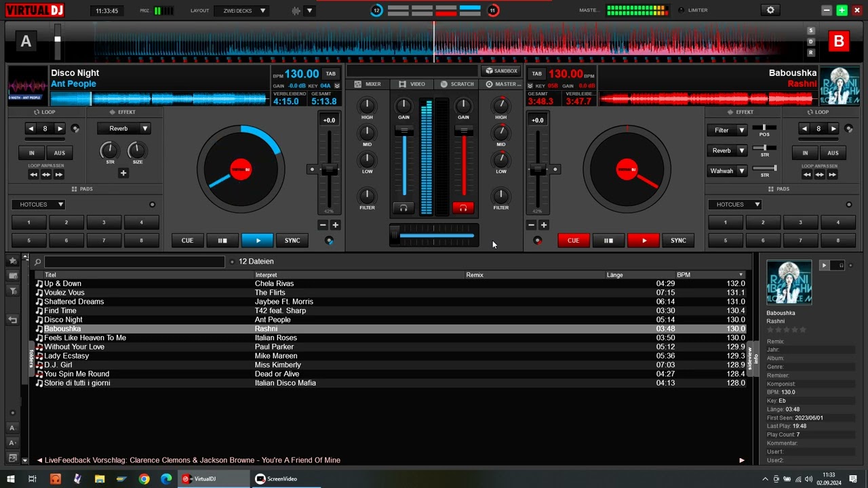Click TAB tempo button on deck B

click(536, 74)
